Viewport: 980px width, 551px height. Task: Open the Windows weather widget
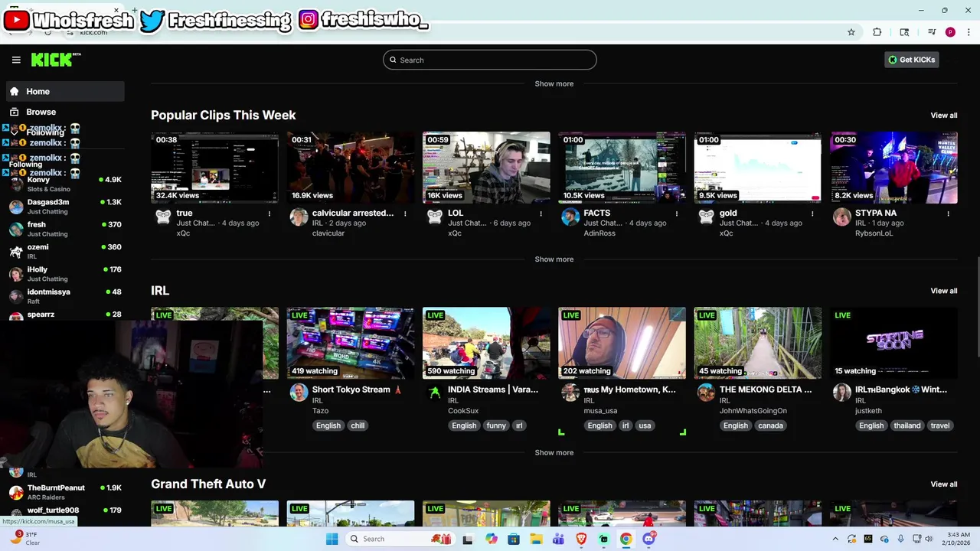[x=27, y=539]
